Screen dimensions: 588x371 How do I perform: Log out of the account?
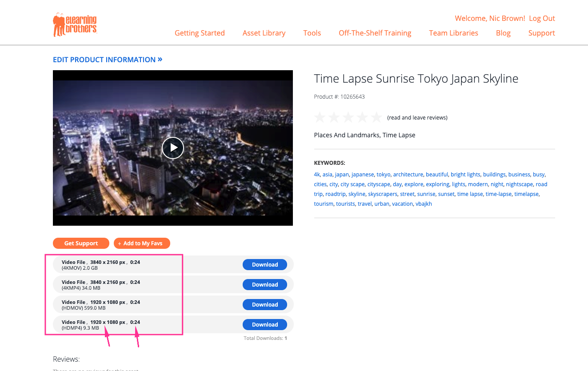[x=542, y=18]
